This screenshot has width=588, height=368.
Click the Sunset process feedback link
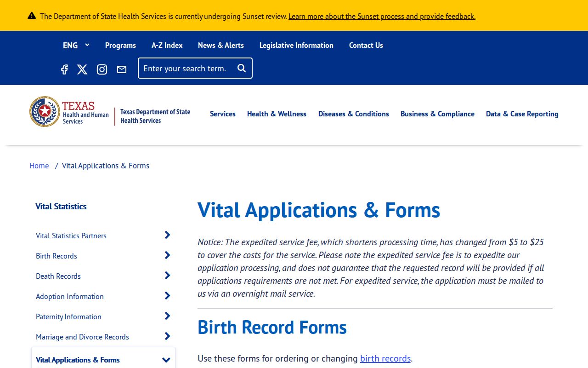(x=382, y=16)
